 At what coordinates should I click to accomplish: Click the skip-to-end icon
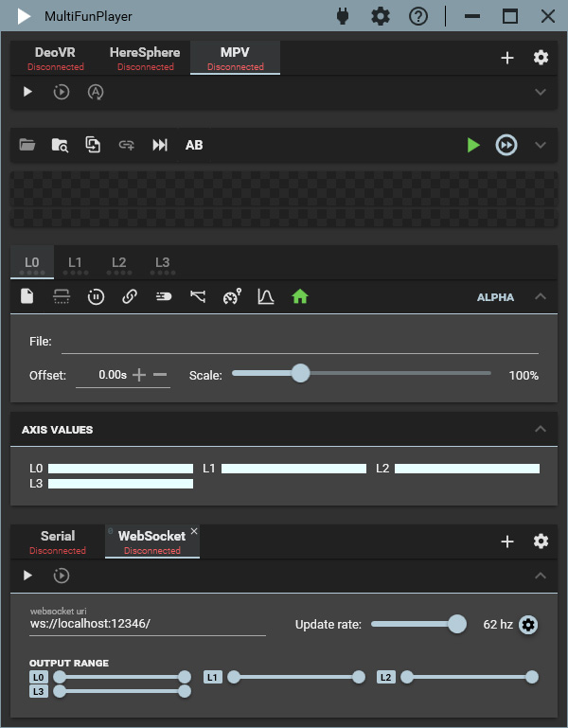click(160, 145)
